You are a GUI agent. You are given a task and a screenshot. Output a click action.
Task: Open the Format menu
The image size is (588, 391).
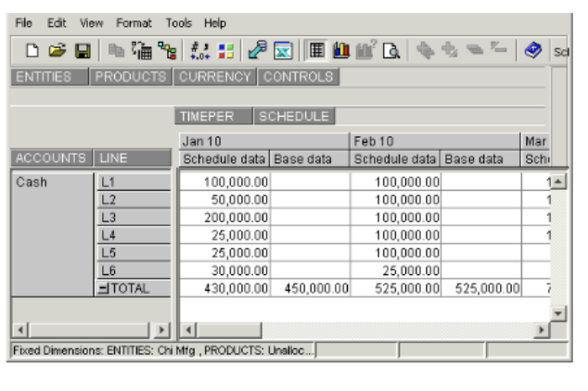pos(135,22)
